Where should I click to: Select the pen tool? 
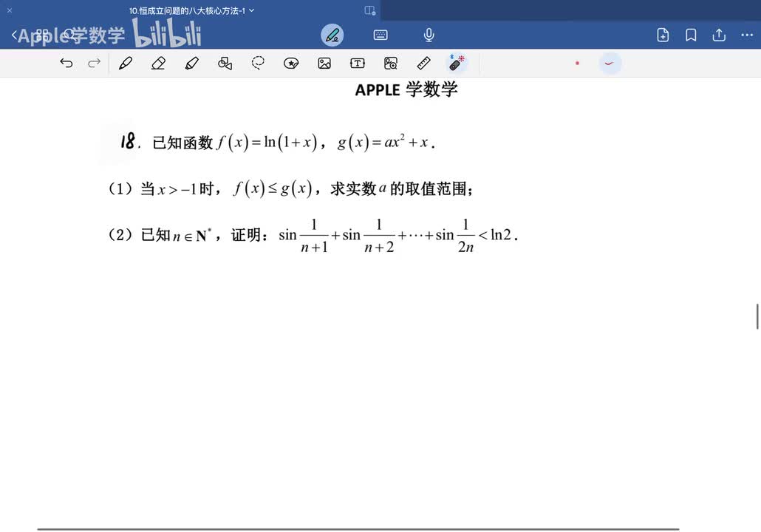[126, 63]
